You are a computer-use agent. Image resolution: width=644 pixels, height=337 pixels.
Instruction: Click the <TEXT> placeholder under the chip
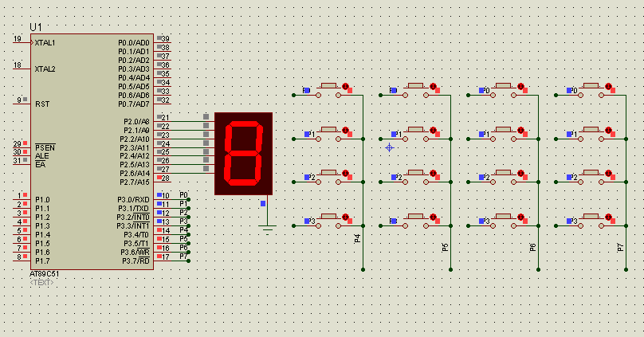click(x=41, y=282)
